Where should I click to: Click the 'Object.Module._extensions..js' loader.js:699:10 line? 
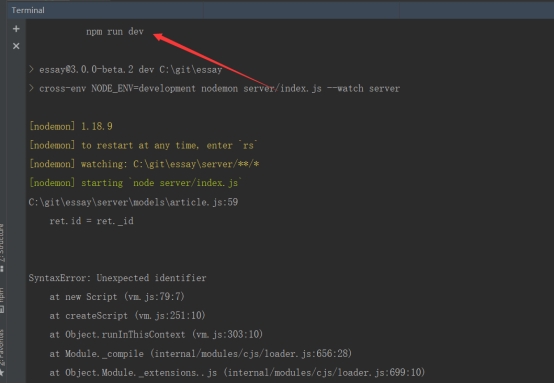click(237, 373)
